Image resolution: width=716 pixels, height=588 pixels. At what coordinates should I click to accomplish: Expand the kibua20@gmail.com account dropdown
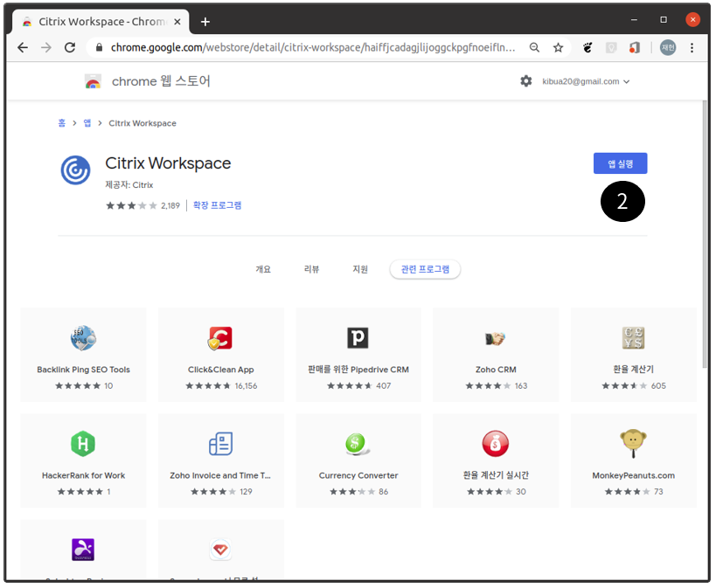tap(586, 82)
